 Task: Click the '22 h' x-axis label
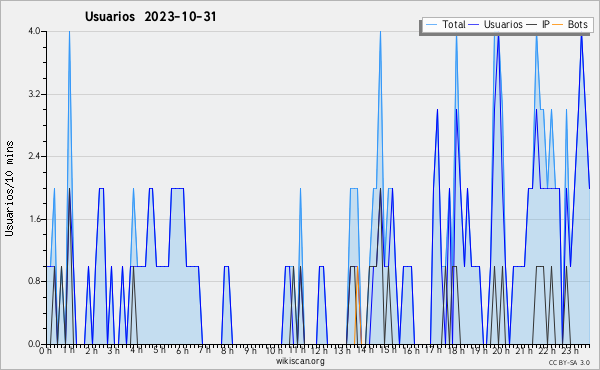tap(546, 351)
